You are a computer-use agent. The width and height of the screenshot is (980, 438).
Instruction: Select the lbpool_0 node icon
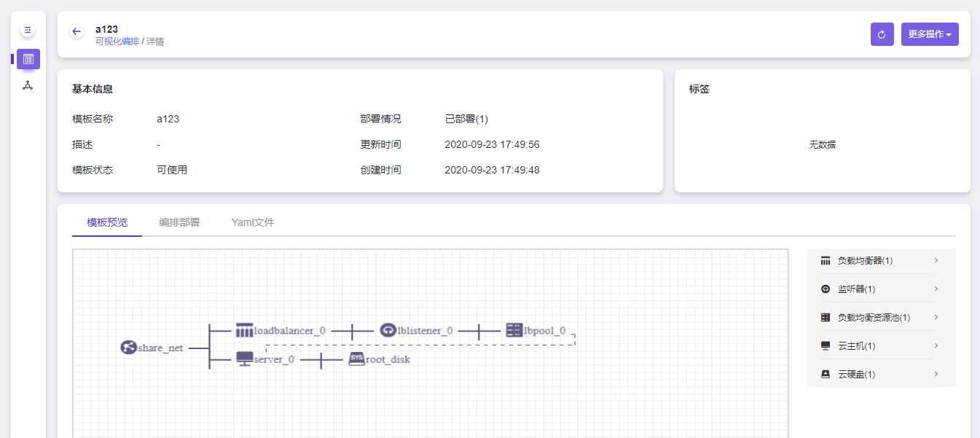pyautogui.click(x=514, y=330)
